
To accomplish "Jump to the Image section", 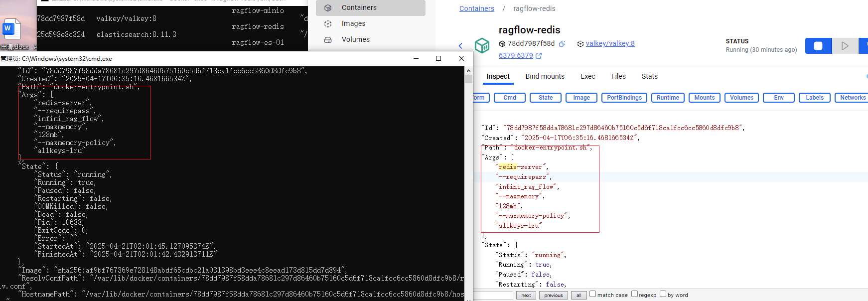I will pyautogui.click(x=581, y=98).
